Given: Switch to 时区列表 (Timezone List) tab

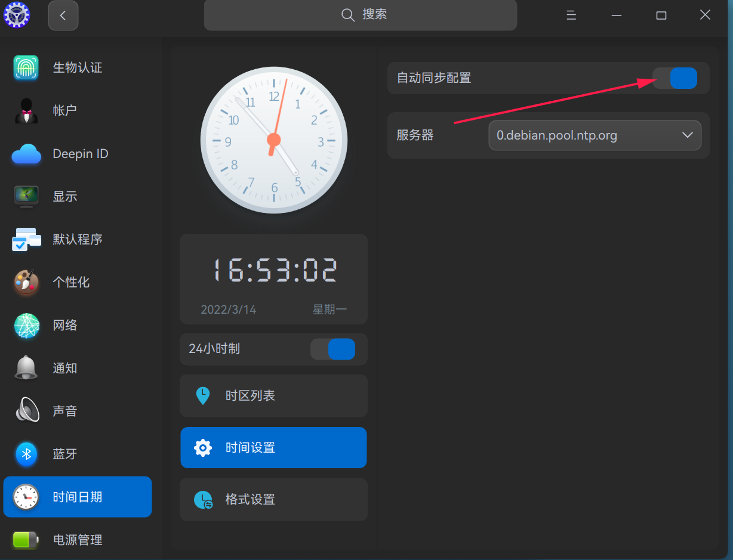Looking at the screenshot, I should (x=273, y=395).
